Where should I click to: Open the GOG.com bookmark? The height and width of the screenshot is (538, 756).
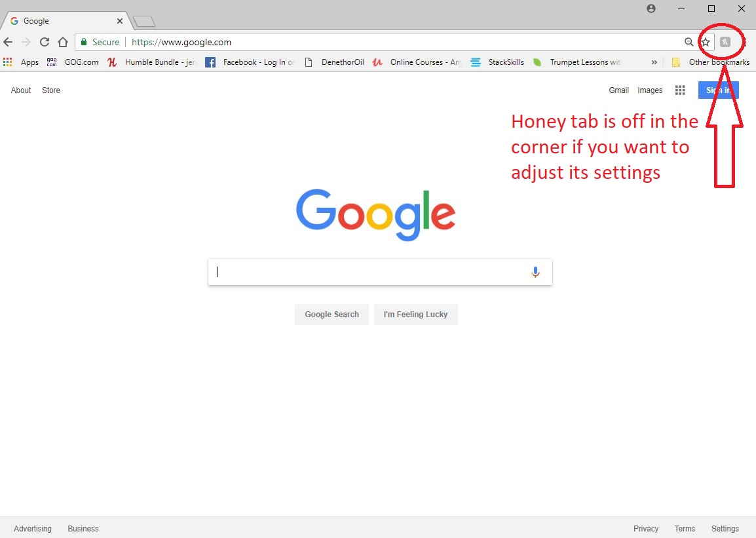pos(73,62)
